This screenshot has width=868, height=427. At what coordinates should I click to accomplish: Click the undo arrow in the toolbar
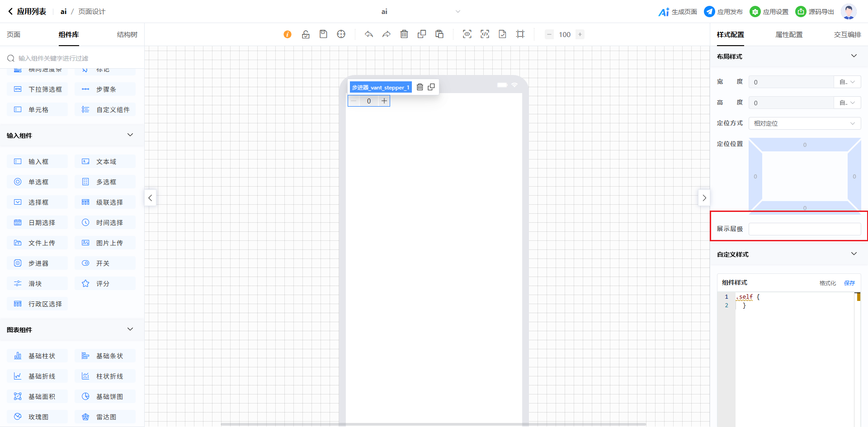click(369, 34)
